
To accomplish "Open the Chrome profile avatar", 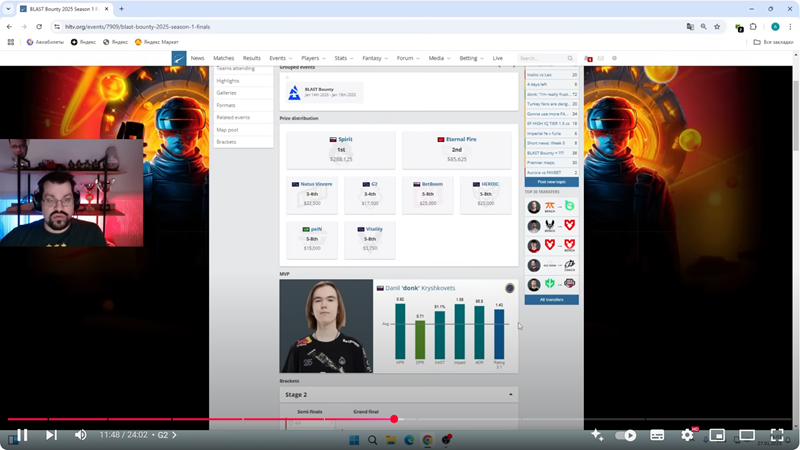I will tap(775, 27).
